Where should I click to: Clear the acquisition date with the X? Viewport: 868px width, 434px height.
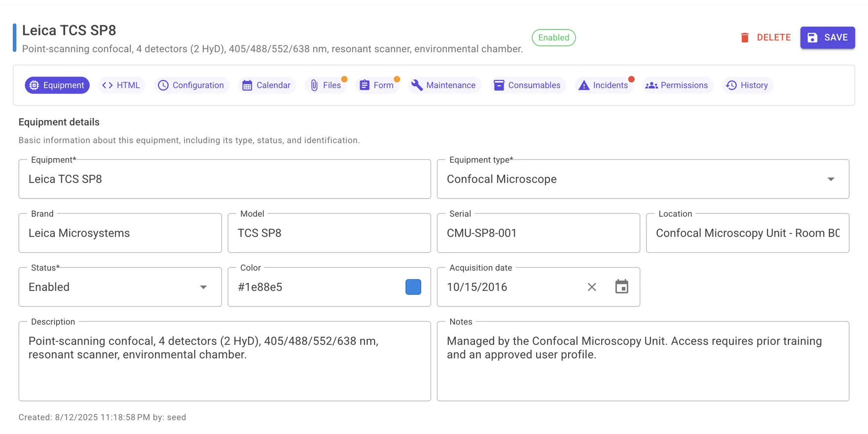(592, 287)
